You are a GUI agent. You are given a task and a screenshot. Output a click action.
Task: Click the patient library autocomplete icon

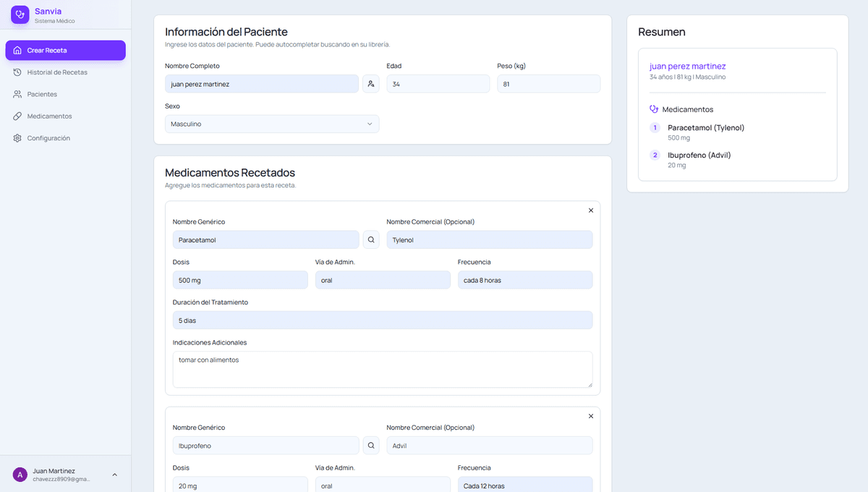[370, 84]
